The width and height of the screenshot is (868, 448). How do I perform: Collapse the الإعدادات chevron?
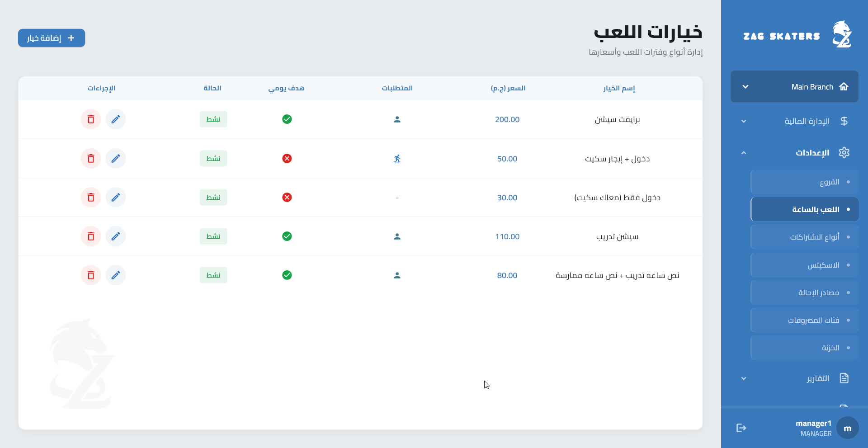coord(744,153)
